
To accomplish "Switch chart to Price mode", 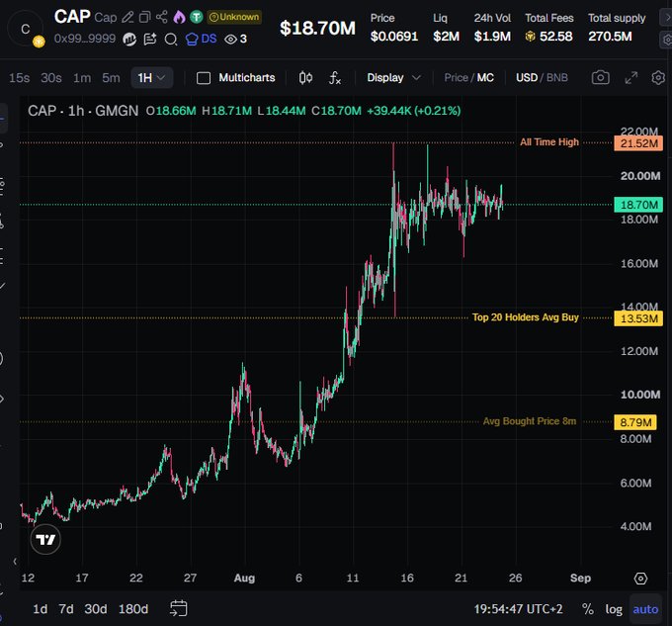I will (456, 77).
